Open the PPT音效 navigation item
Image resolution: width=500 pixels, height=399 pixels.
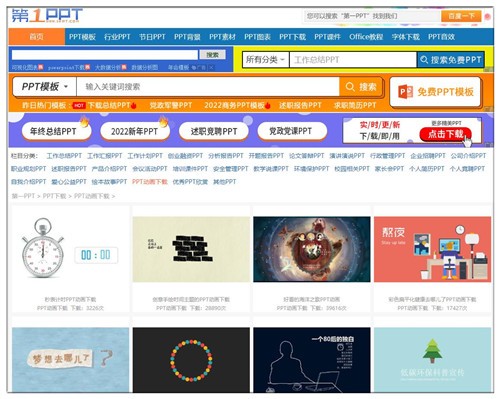click(x=441, y=37)
